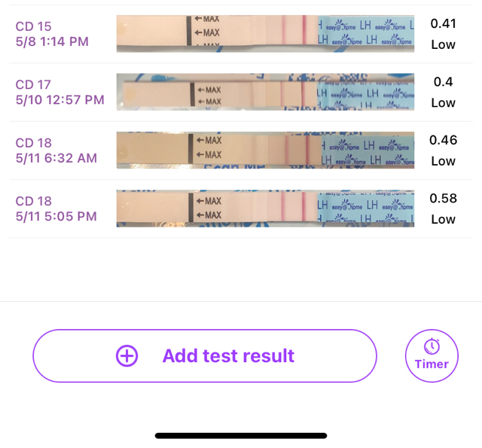Tap the 0.4 Low result value

pos(443,92)
